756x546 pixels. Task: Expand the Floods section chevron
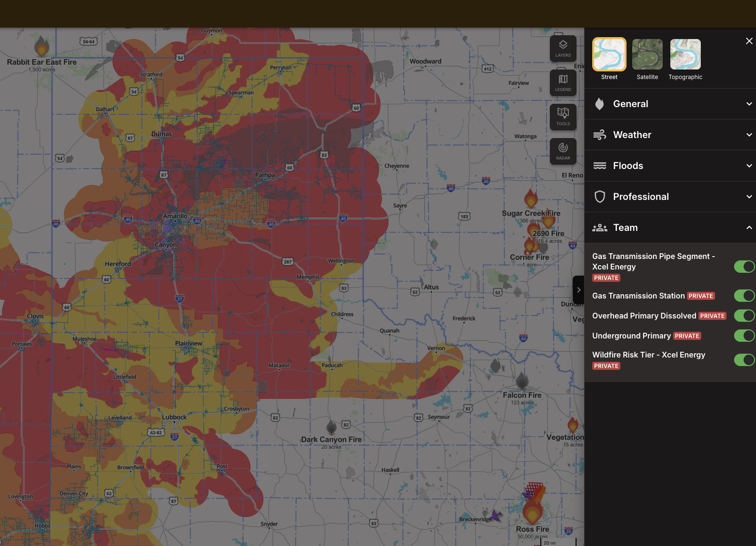749,166
